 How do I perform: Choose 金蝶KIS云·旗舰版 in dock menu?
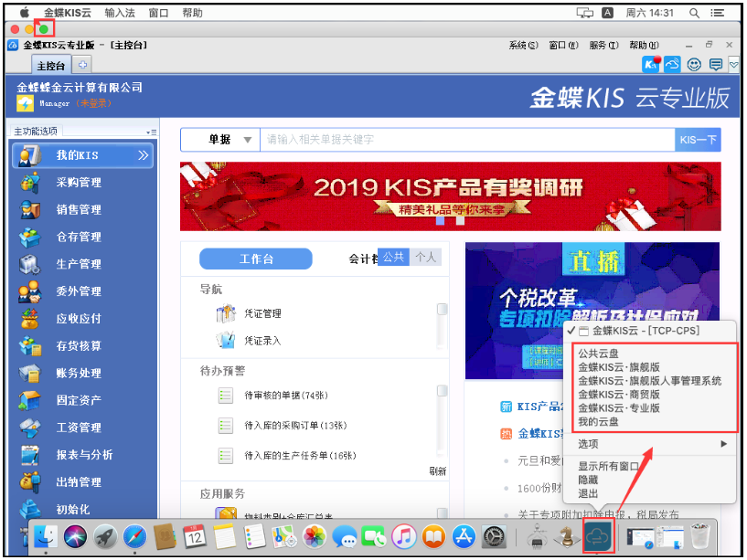pyautogui.click(x=619, y=367)
